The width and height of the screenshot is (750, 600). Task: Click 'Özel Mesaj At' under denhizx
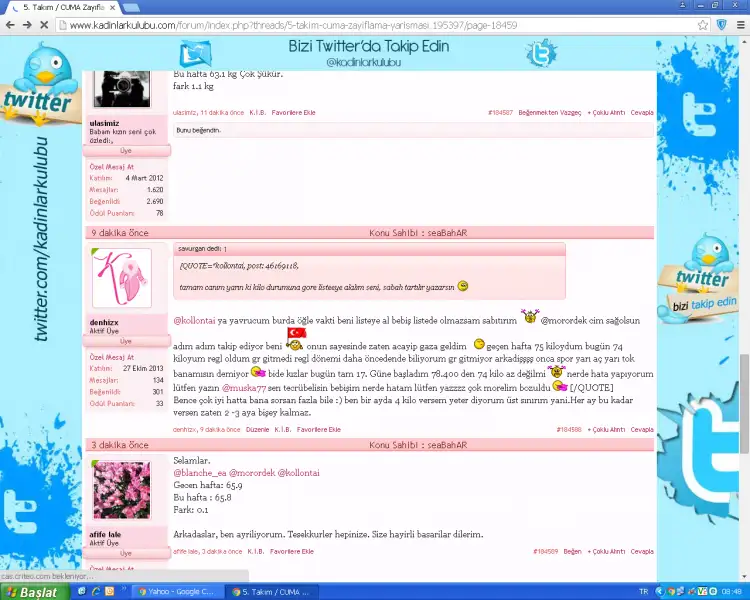111,357
